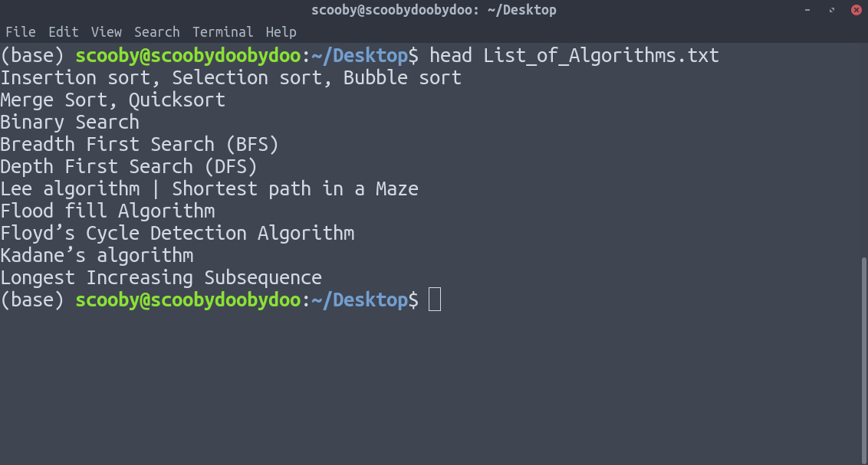Image resolution: width=868 pixels, height=465 pixels.
Task: Open the Terminal menu
Action: tap(223, 32)
